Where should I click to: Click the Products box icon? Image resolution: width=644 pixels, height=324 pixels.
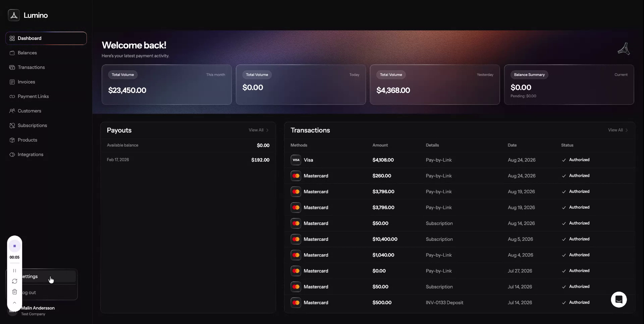[x=12, y=140]
